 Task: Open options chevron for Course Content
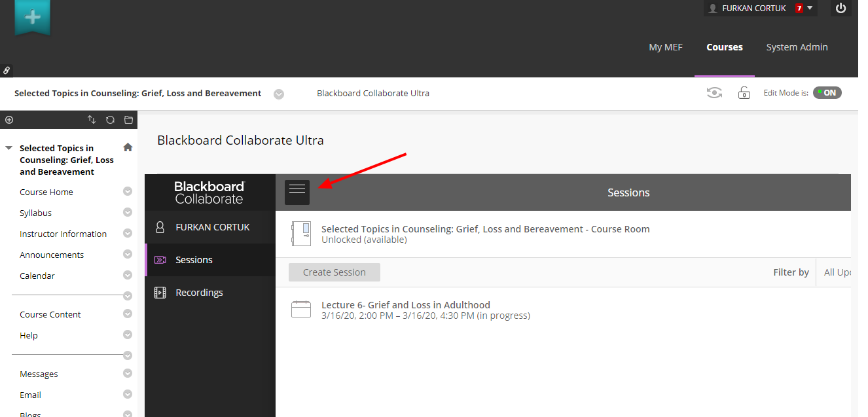click(128, 314)
